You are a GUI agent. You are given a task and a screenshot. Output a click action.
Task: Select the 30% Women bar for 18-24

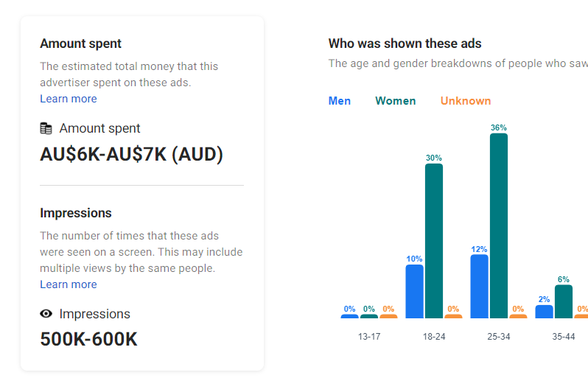434,241
